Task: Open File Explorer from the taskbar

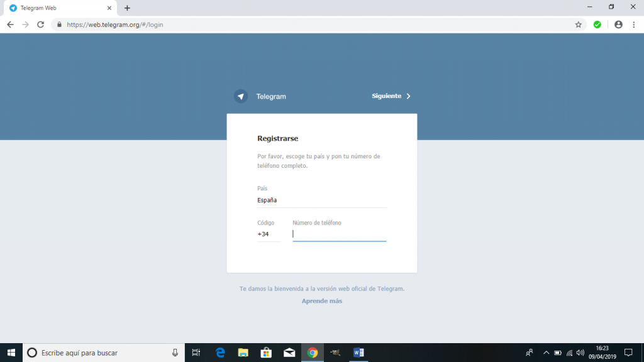Action: coord(243,353)
